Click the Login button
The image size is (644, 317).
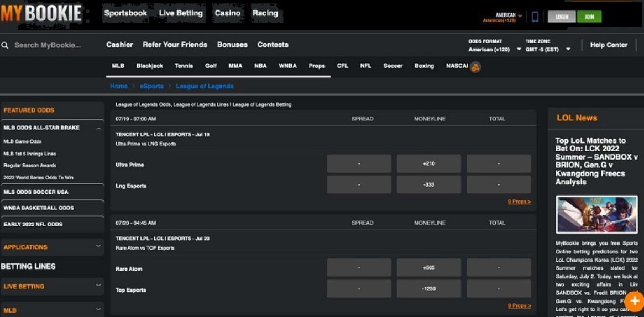[562, 17]
